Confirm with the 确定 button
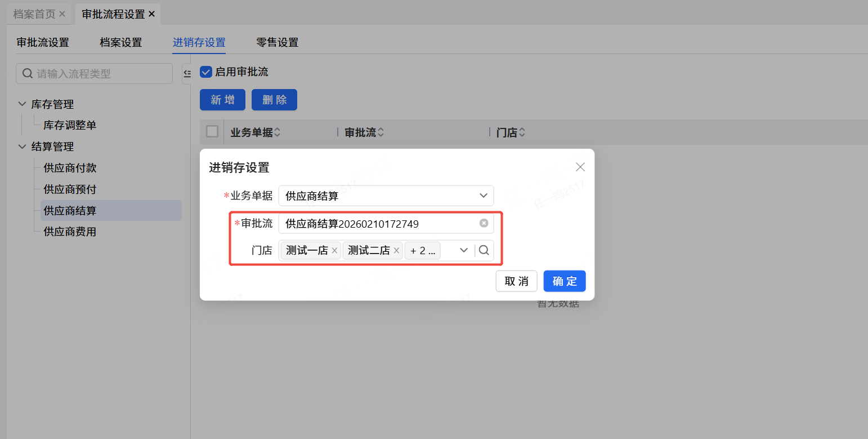868x439 pixels. tap(565, 281)
